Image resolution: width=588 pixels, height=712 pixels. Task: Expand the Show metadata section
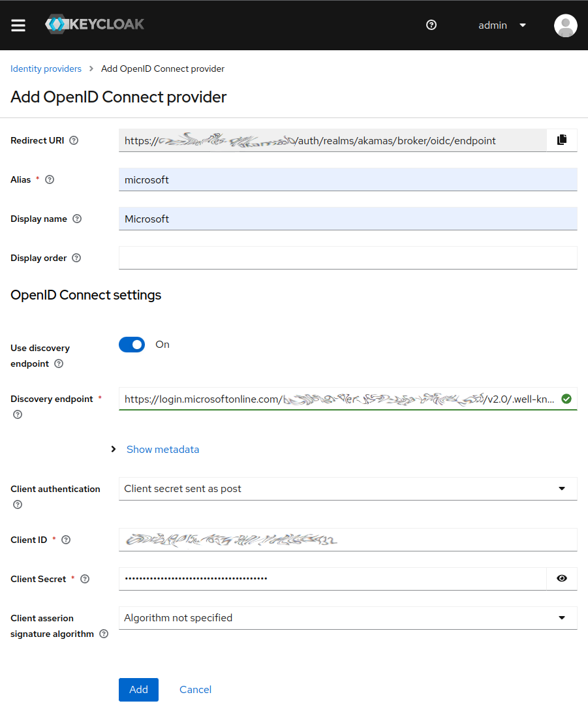tap(162, 449)
